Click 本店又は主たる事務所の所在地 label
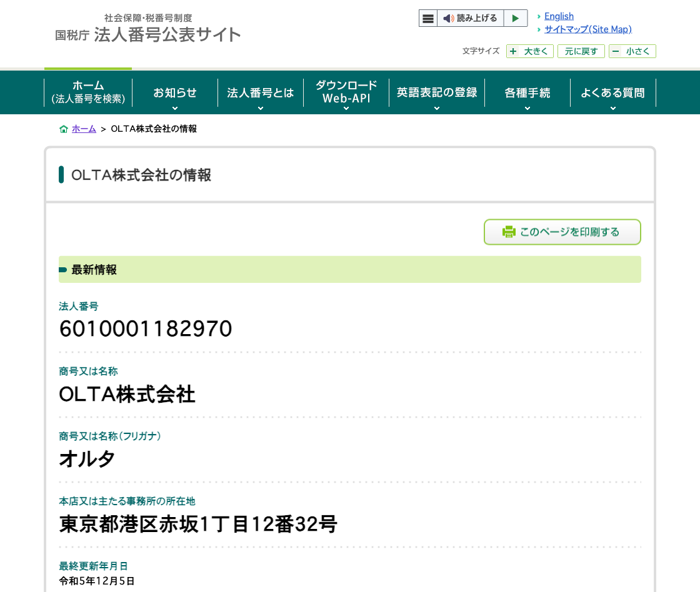This screenshot has height=592, width=700. pyautogui.click(x=127, y=501)
